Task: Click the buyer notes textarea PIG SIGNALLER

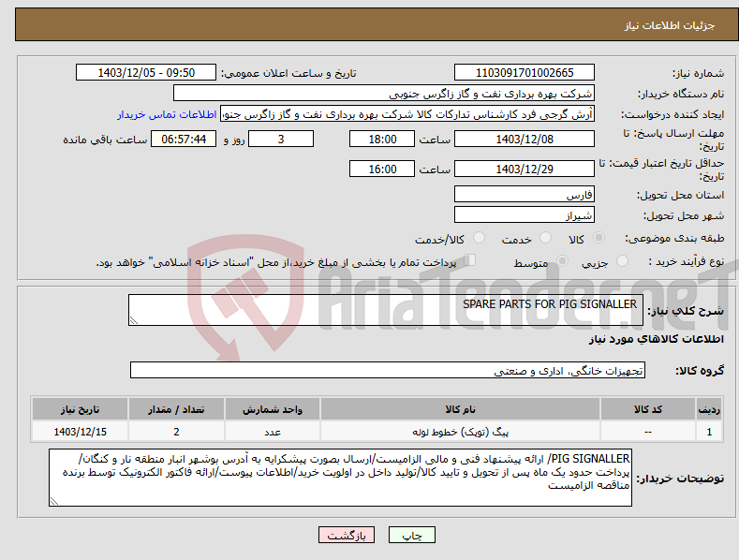Action: pos(340,478)
